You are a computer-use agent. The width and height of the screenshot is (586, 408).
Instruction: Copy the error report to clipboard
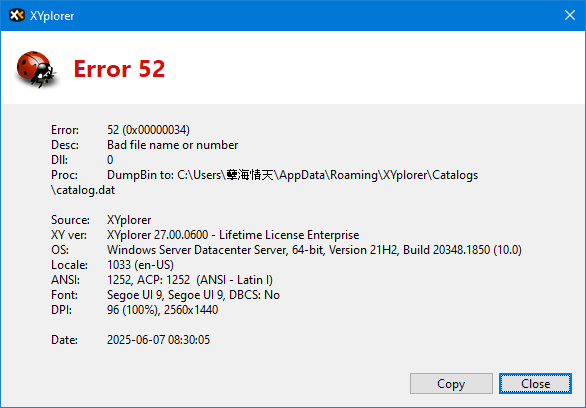(x=451, y=383)
